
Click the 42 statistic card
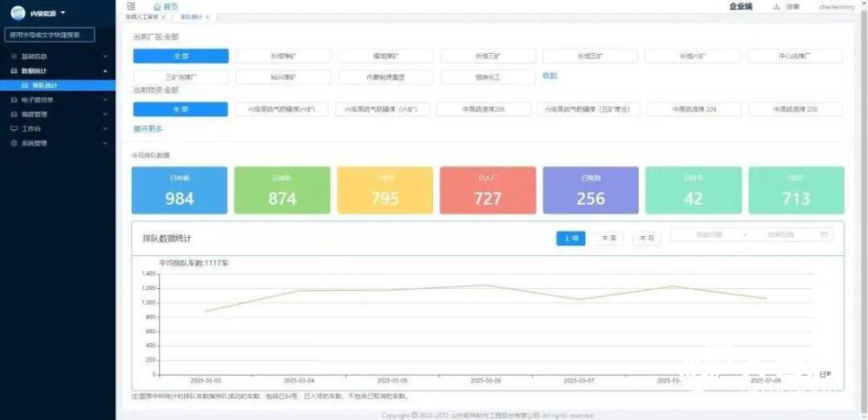point(694,190)
